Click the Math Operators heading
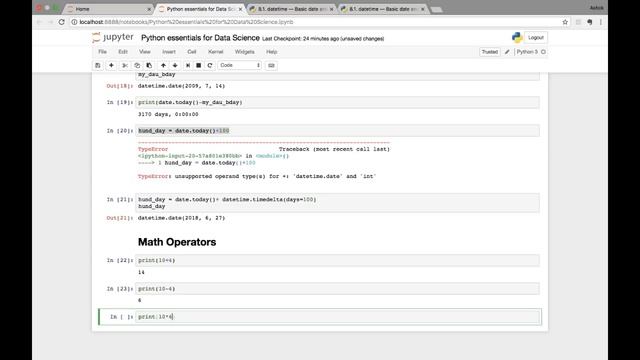Screen dimensions: 640x360 177,242
